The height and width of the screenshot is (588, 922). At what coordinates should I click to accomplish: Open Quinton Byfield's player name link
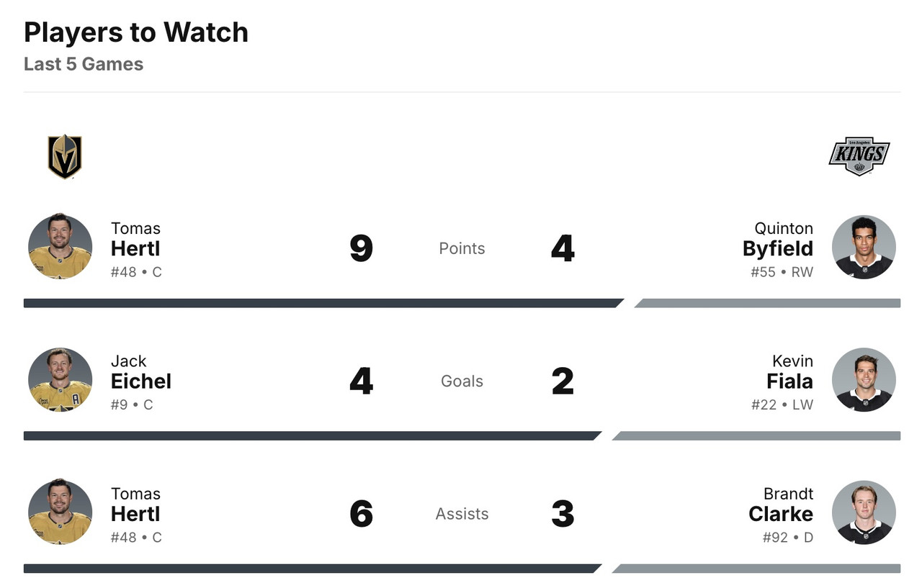click(778, 248)
